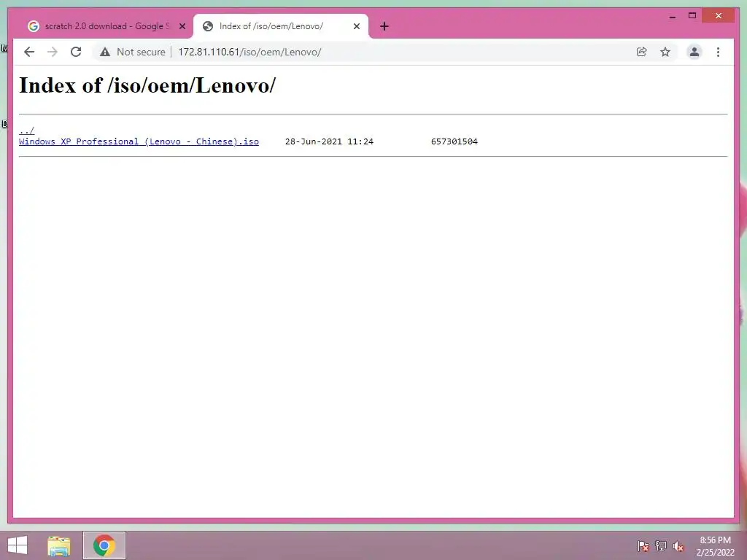
Task: Click the date text 28-Jun-2021 11:24
Action: 329,141
